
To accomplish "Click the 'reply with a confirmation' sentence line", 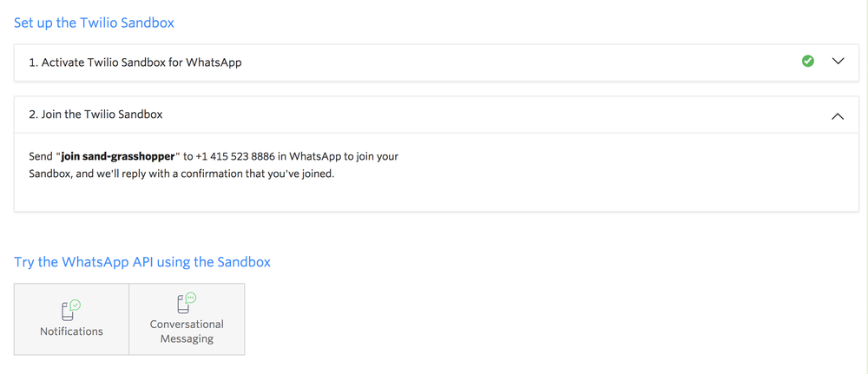I will point(181,174).
